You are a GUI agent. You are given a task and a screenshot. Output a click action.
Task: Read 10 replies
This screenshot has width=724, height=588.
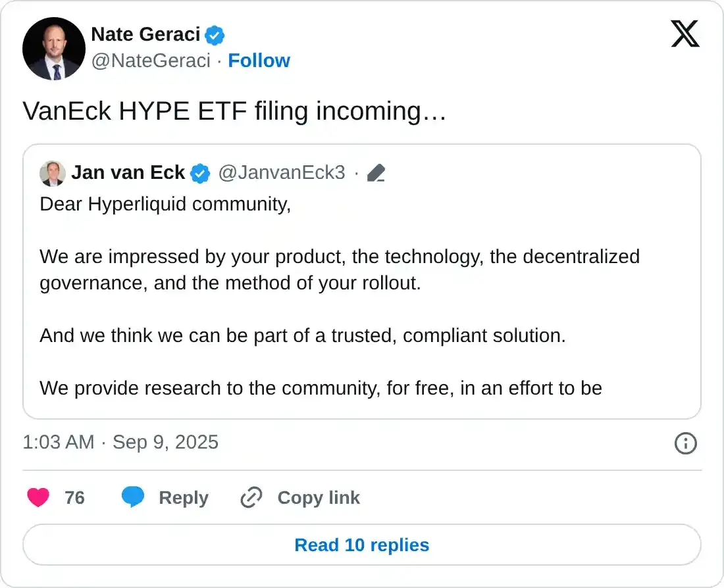[x=362, y=545]
